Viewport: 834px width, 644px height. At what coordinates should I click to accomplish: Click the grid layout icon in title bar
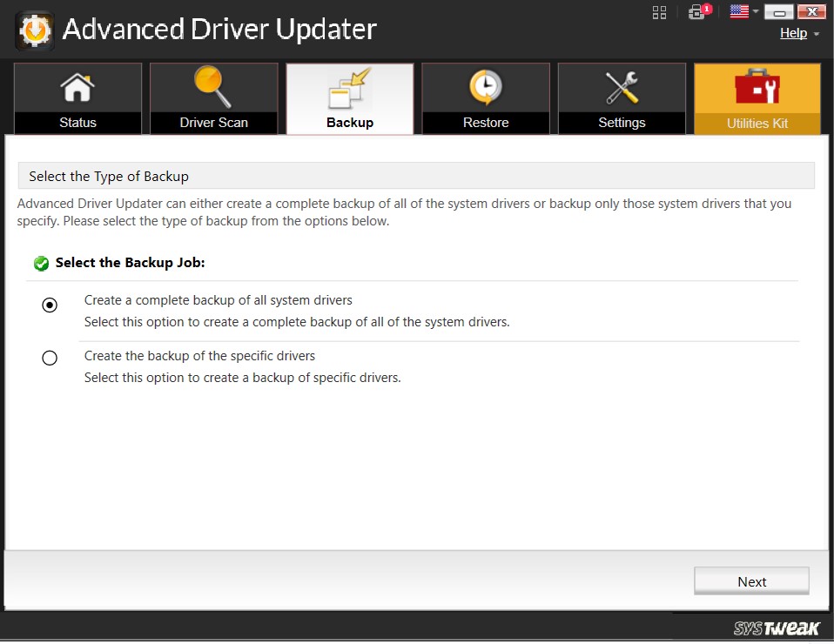(x=658, y=11)
